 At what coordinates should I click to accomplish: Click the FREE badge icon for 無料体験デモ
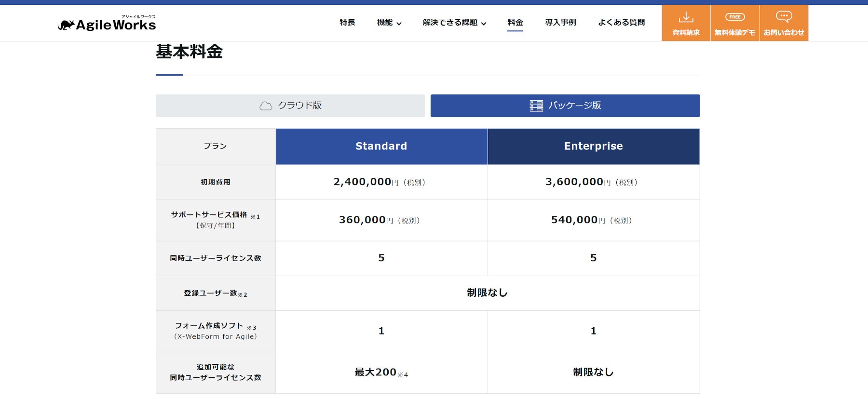click(x=735, y=17)
